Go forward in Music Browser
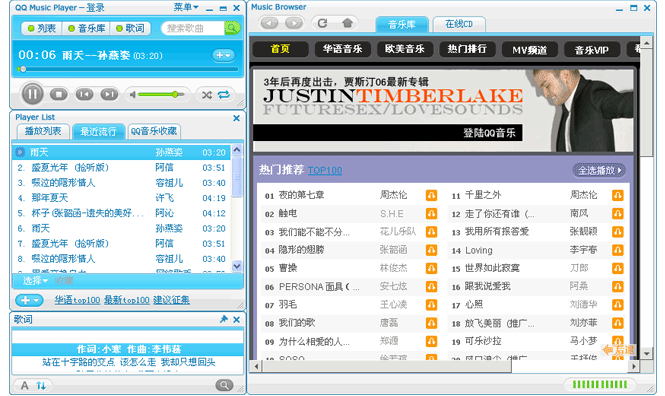Image resolution: width=665 pixels, height=396 pixels. tap(294, 23)
